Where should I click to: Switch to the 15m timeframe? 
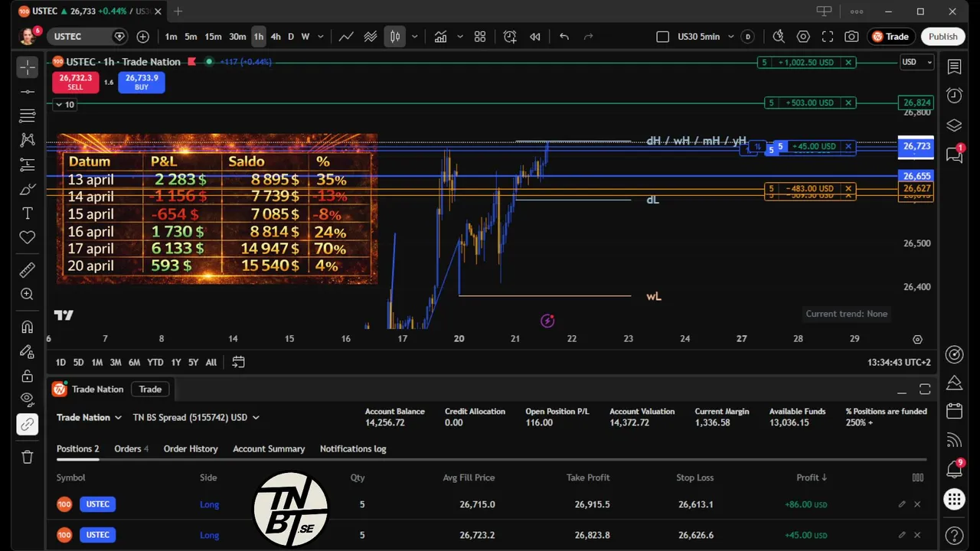[213, 37]
